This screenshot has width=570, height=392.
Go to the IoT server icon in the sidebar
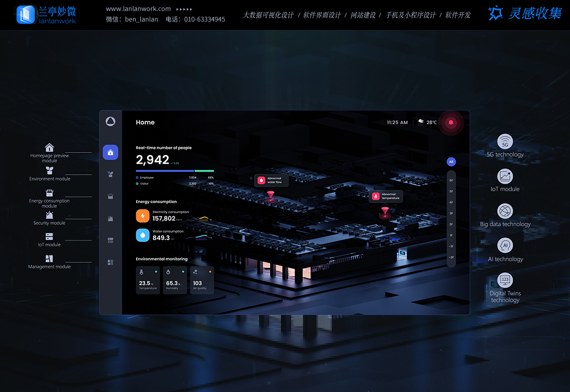[x=110, y=240]
